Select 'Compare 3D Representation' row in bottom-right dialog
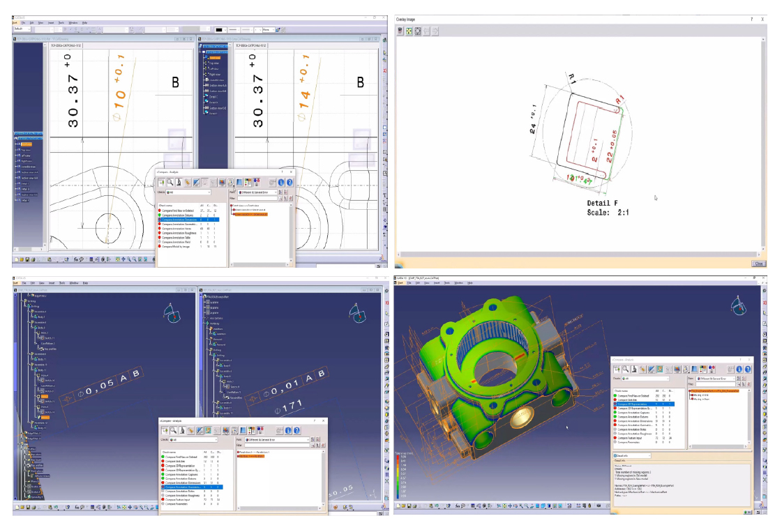This screenshot has width=782, height=532. (x=644, y=404)
